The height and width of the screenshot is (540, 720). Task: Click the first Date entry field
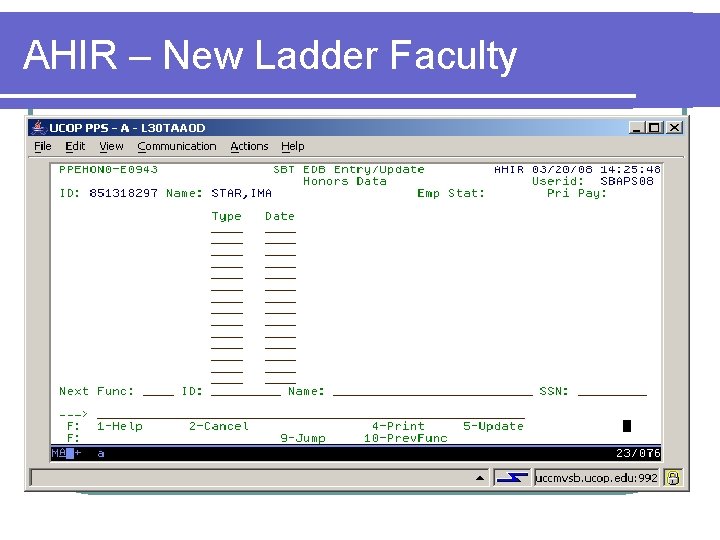point(281,228)
